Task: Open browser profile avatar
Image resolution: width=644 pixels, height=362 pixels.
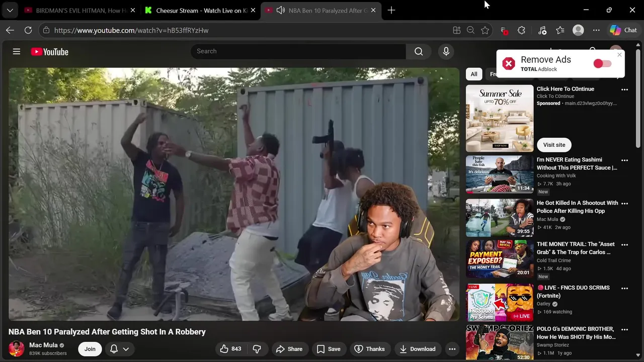Action: [x=578, y=30]
